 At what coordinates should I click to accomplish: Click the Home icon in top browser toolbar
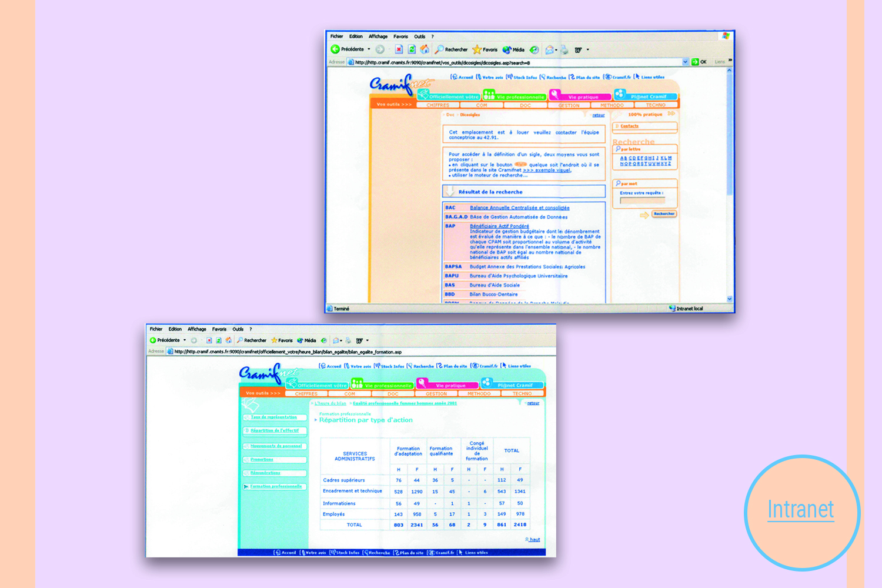(425, 49)
